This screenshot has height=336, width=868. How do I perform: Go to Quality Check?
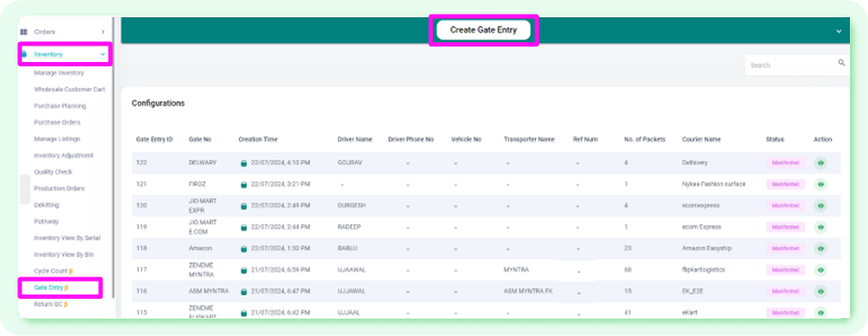click(53, 172)
